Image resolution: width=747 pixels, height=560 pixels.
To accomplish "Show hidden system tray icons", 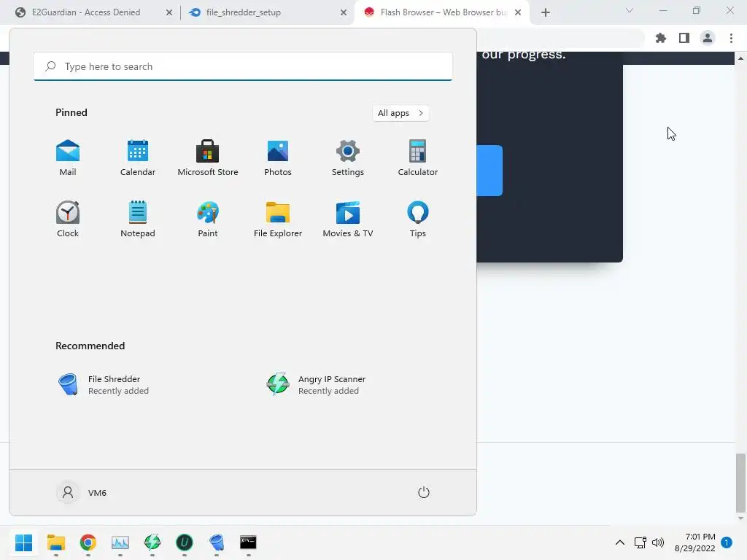I will [x=620, y=542].
